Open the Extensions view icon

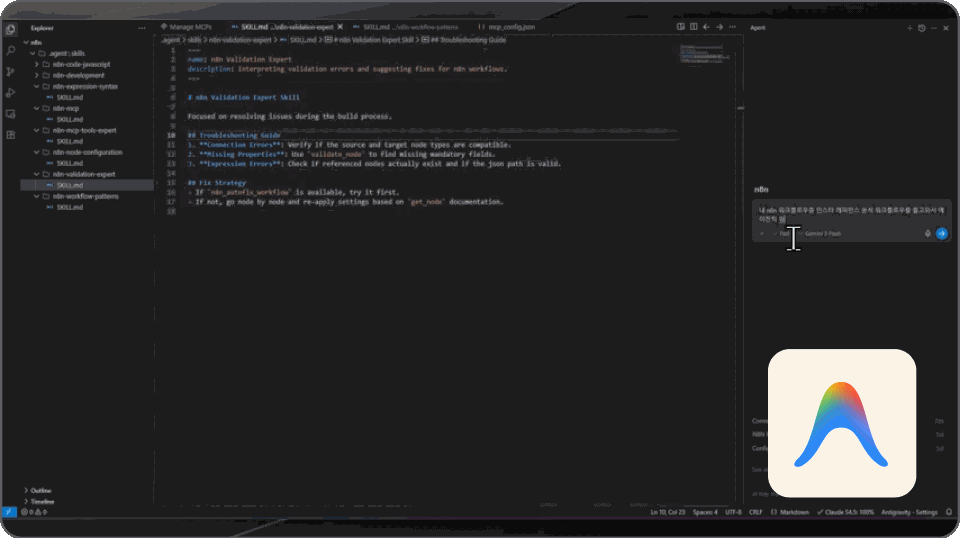tap(10, 135)
